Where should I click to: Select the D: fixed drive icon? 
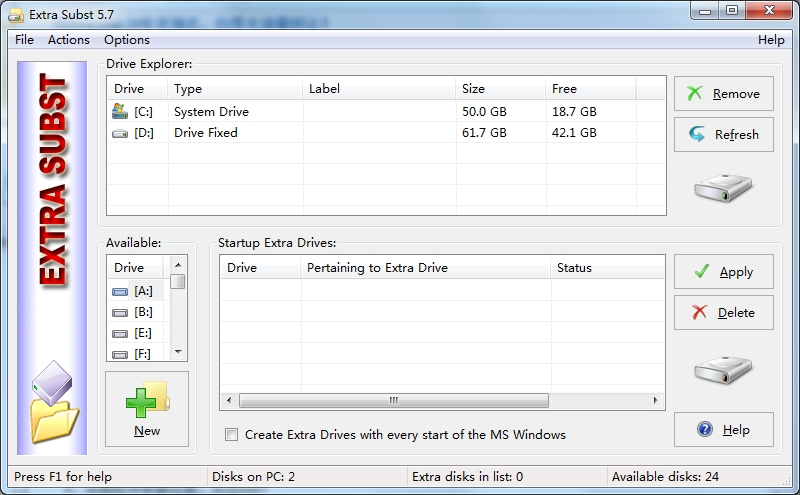[120, 133]
